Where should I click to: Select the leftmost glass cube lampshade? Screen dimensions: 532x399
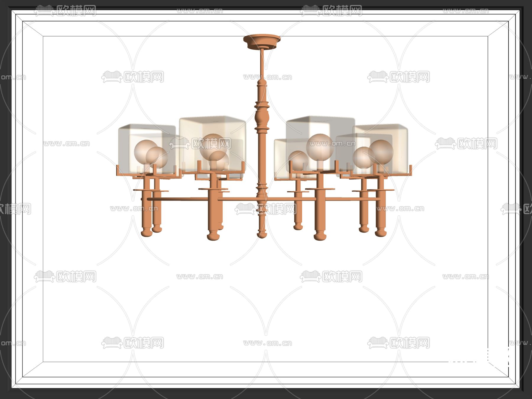147,149
